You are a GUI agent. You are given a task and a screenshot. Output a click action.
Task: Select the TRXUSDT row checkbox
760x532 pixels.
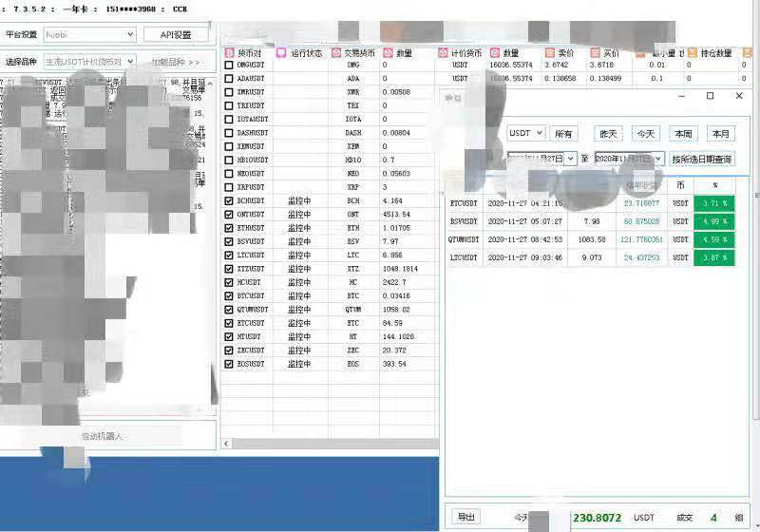point(229,105)
